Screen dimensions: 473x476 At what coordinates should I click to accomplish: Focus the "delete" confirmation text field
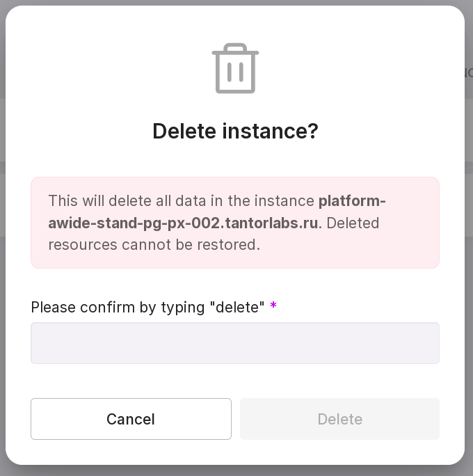coord(235,343)
